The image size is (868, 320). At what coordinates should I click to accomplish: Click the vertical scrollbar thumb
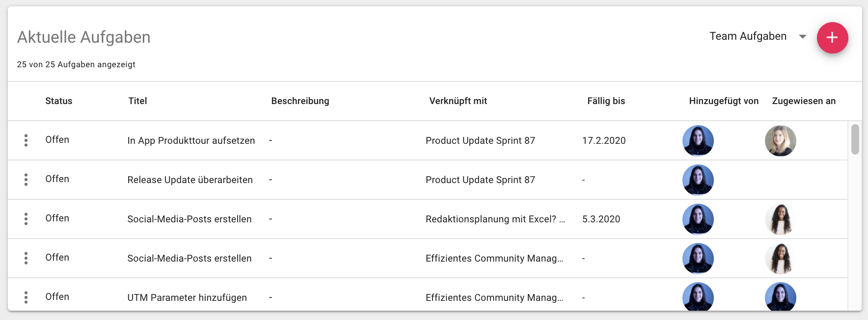coord(855,139)
